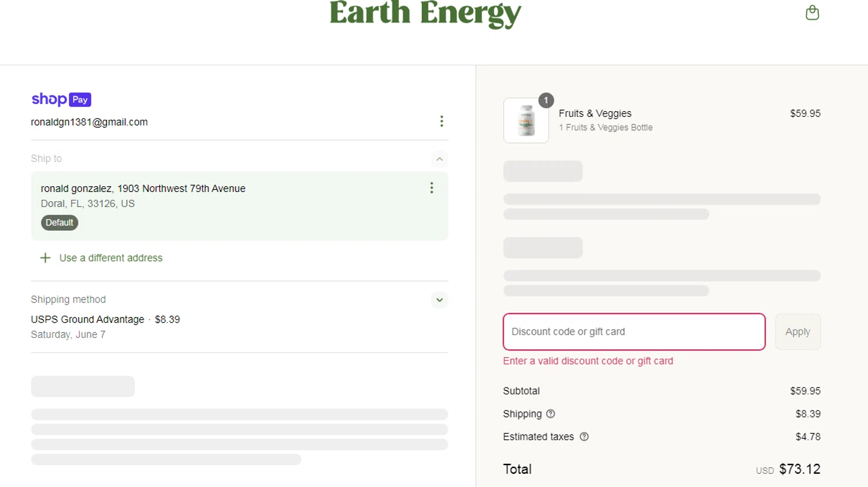868x487 pixels.
Task: Click the 1 Fruits & Veggies Bottle description
Action: pyautogui.click(x=606, y=127)
